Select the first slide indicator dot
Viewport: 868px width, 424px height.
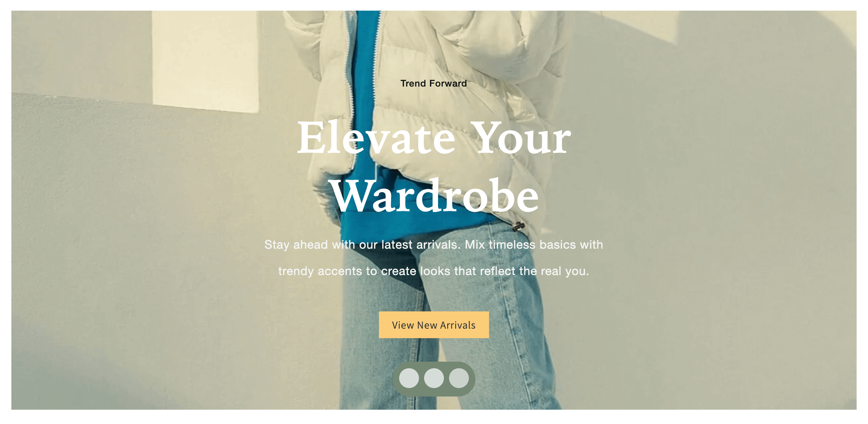(x=409, y=378)
